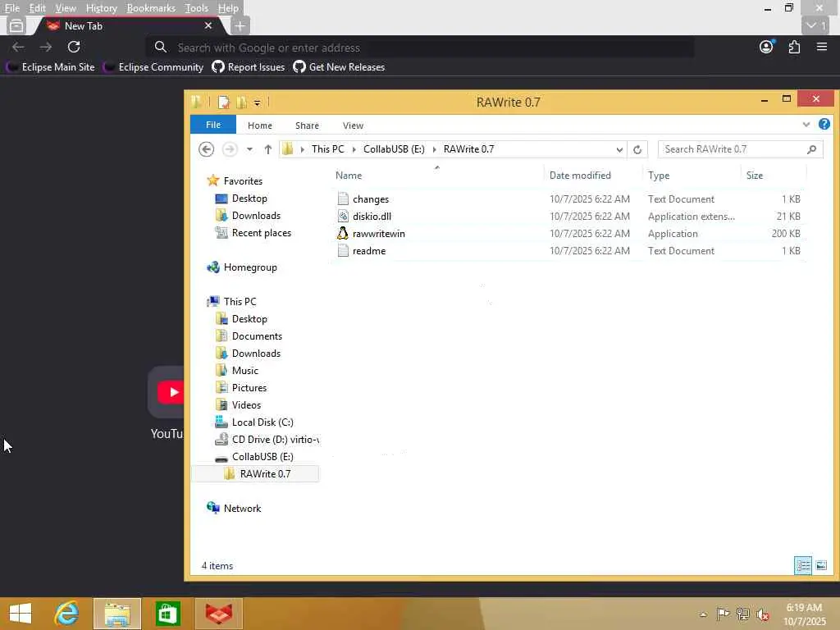Select Network in navigation pane

coord(234,508)
